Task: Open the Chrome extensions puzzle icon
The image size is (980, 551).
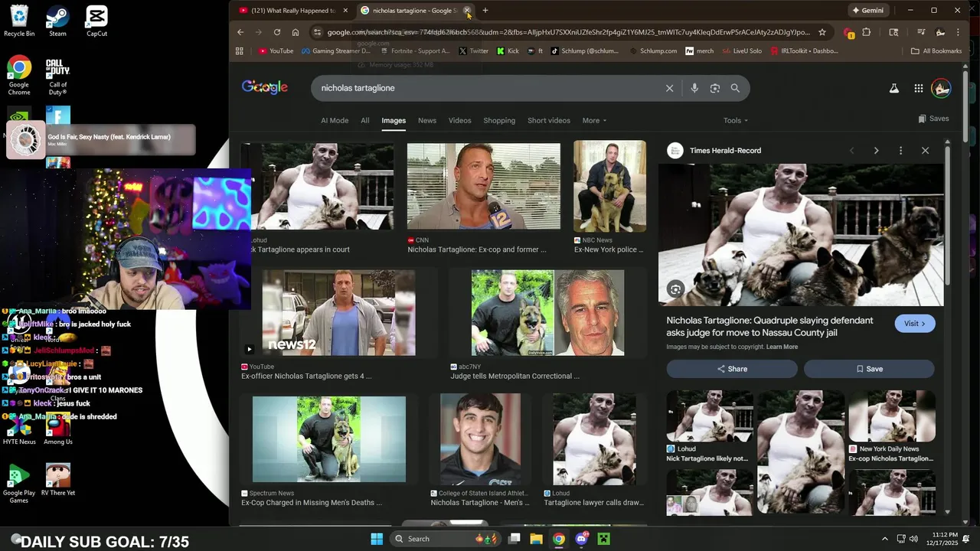Action: click(x=867, y=32)
